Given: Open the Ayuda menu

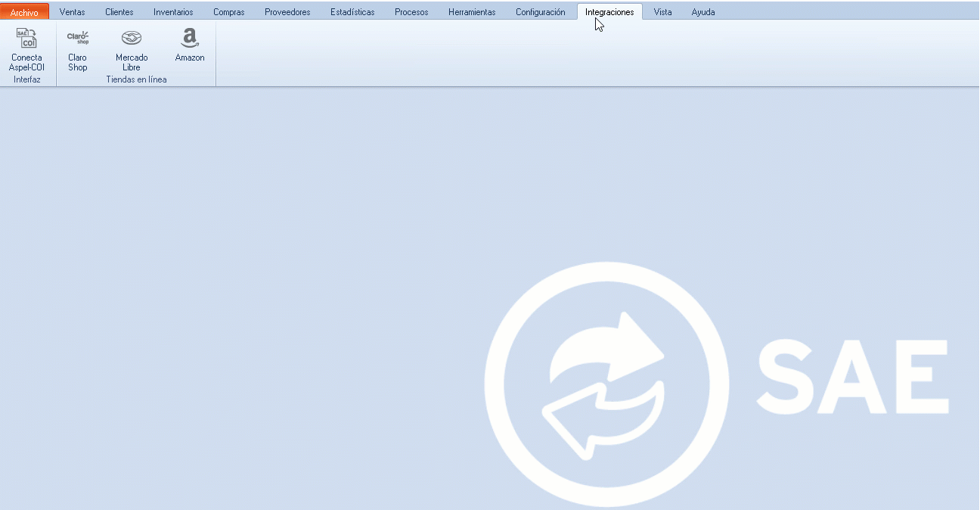Looking at the screenshot, I should [703, 11].
